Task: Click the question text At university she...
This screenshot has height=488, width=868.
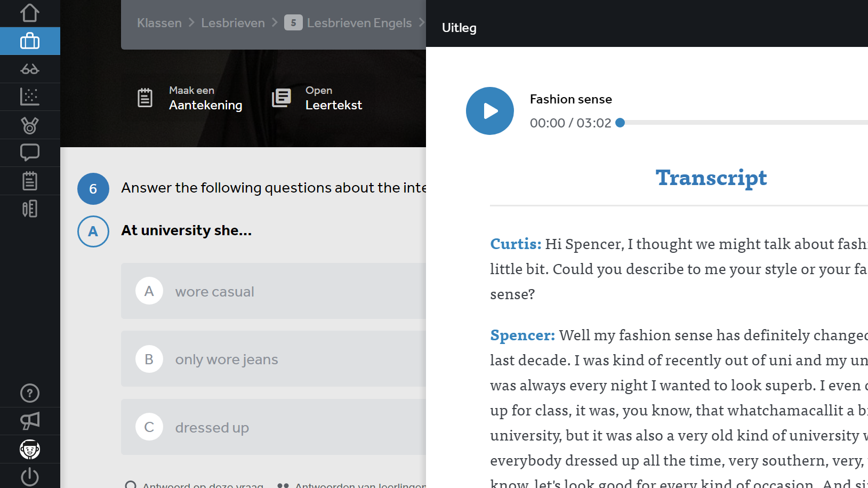Action: point(187,230)
